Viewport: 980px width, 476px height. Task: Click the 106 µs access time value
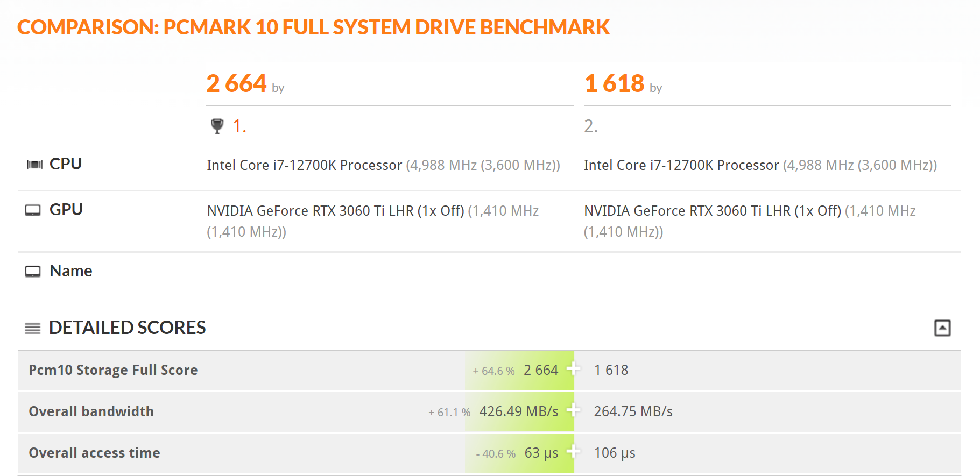[615, 453]
